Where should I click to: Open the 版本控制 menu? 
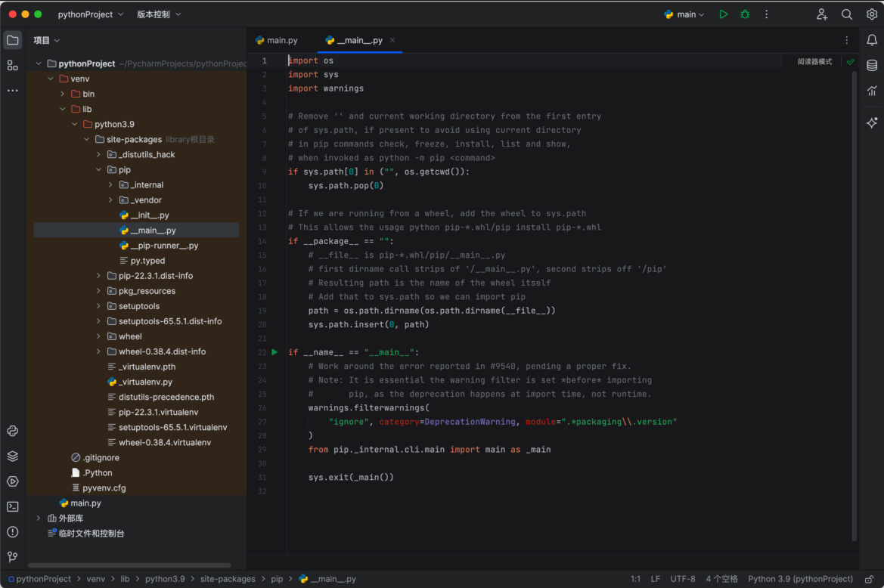(x=158, y=14)
